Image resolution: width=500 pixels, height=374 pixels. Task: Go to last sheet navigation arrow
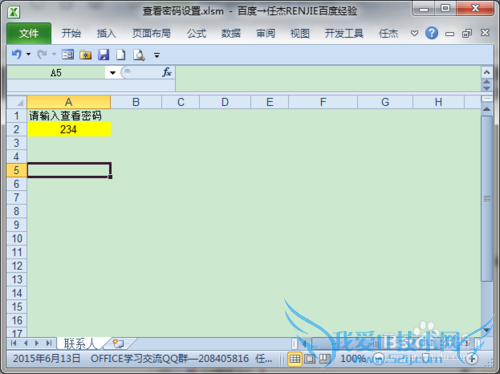[x=49, y=343]
